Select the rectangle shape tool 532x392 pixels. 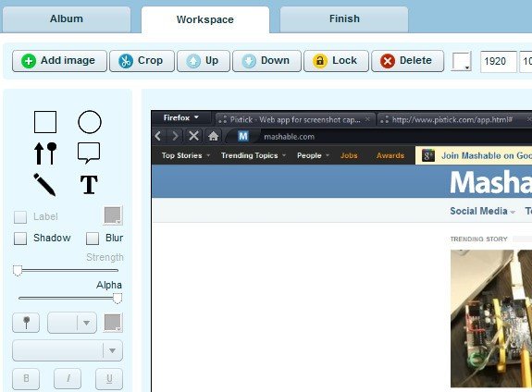(x=45, y=122)
